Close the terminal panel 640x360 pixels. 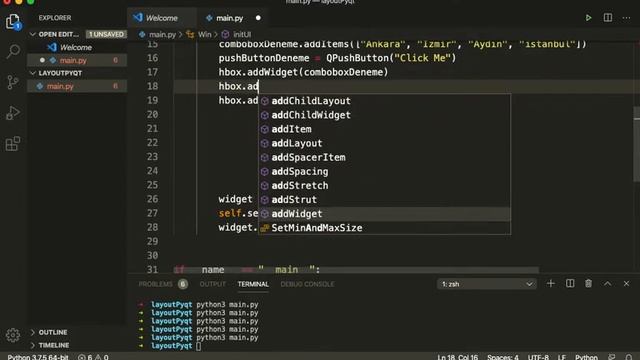click(x=626, y=283)
